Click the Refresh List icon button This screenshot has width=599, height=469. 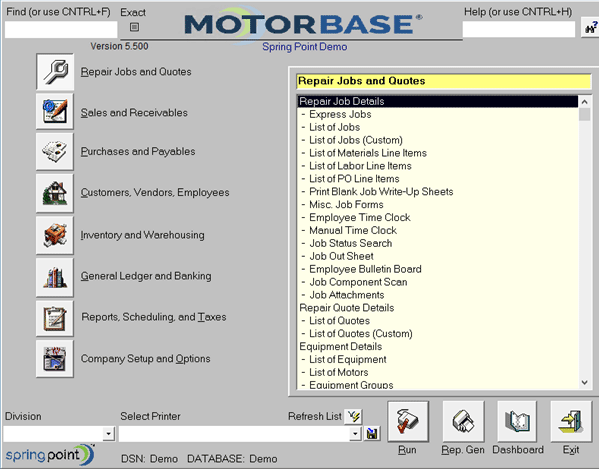pos(353,416)
